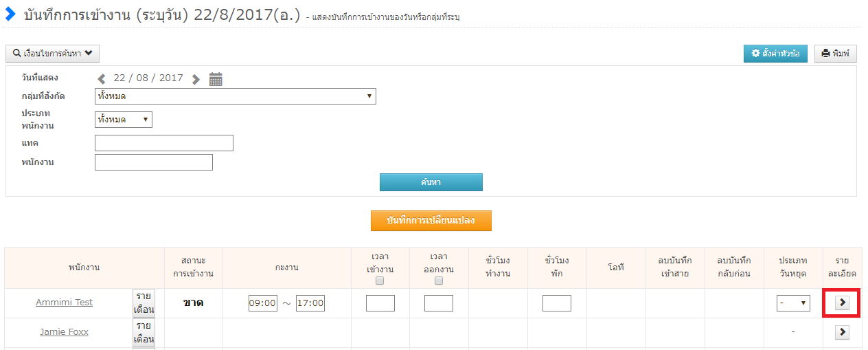Go to previous day with left arrow
The width and height of the screenshot is (868, 350).
tap(102, 79)
